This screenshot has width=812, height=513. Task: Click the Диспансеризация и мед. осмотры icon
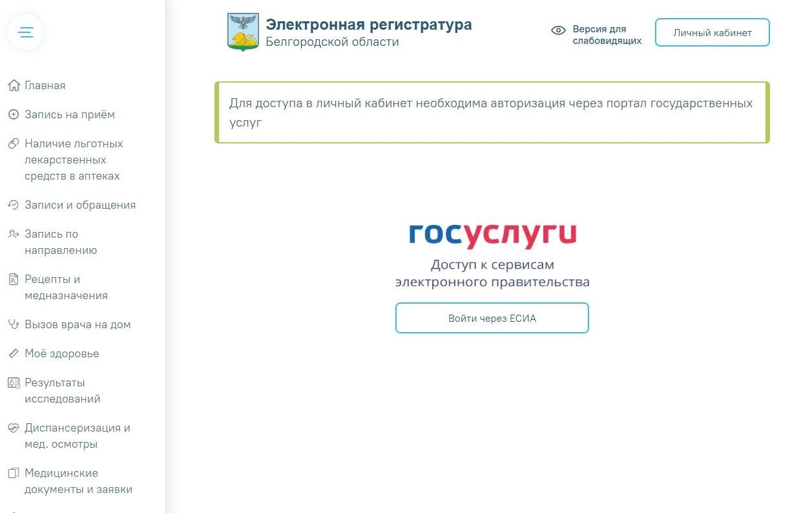coord(14,428)
